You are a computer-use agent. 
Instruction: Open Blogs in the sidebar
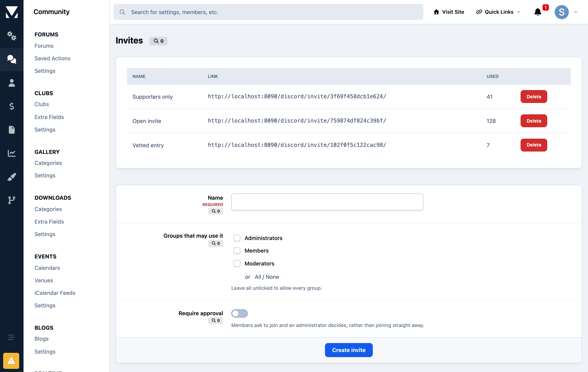point(42,339)
